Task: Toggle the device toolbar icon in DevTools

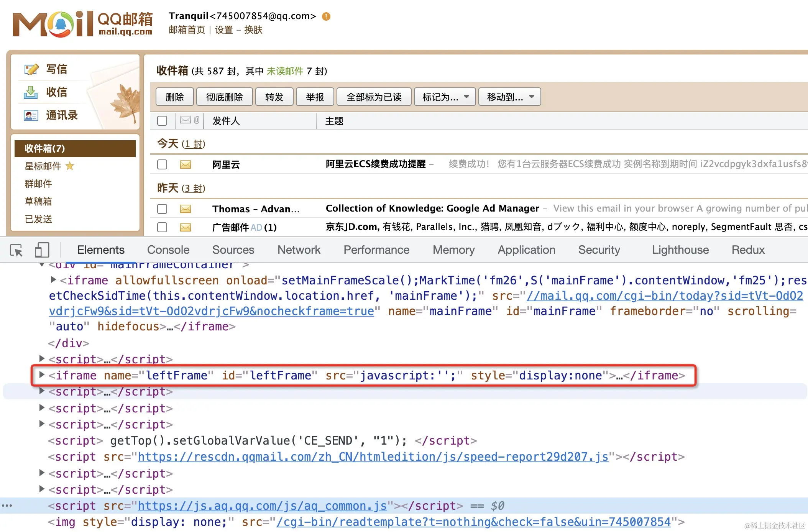Action: pos(42,250)
